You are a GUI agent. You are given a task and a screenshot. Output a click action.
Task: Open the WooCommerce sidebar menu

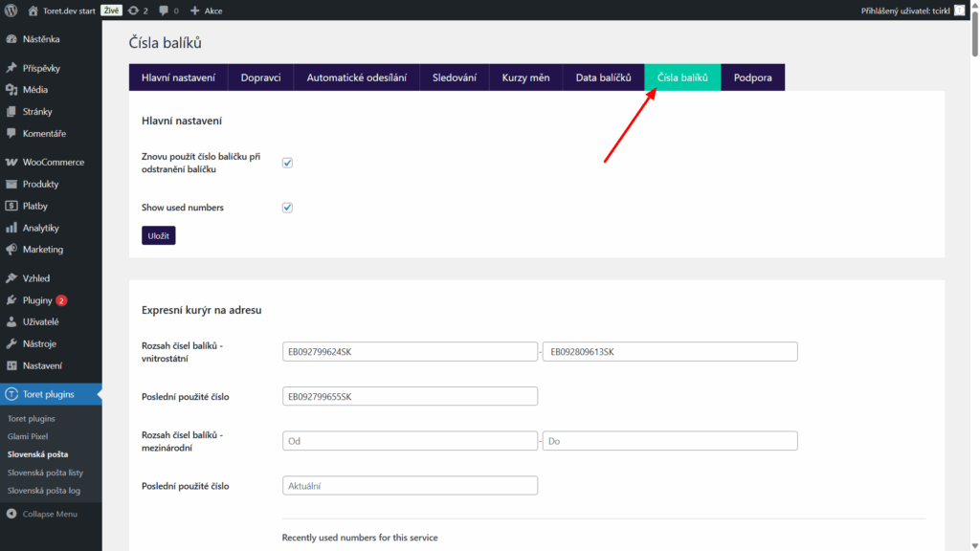click(53, 163)
